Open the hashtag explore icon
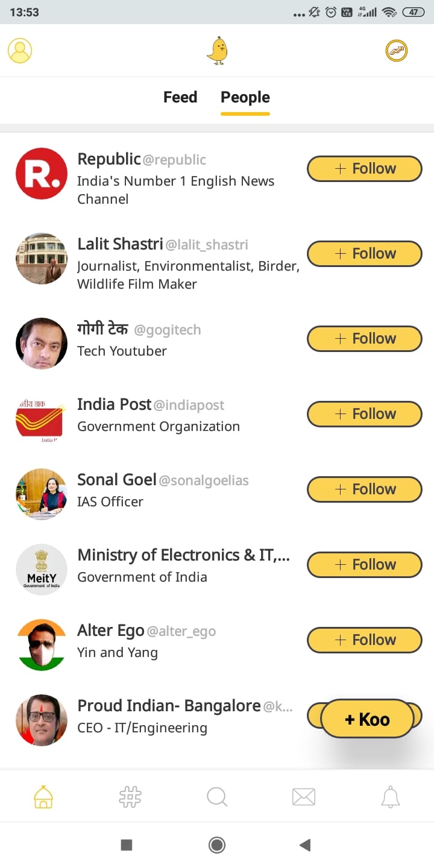This screenshot has height=868, width=434. 130,797
